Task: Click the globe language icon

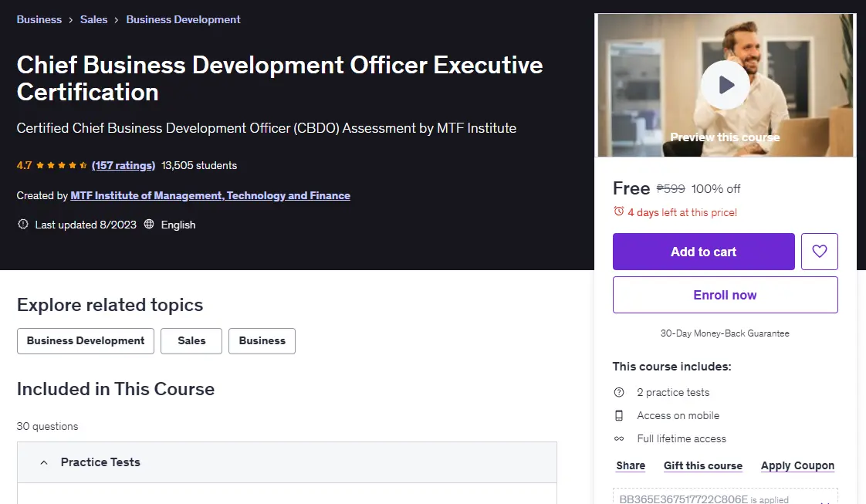Action: pos(149,224)
